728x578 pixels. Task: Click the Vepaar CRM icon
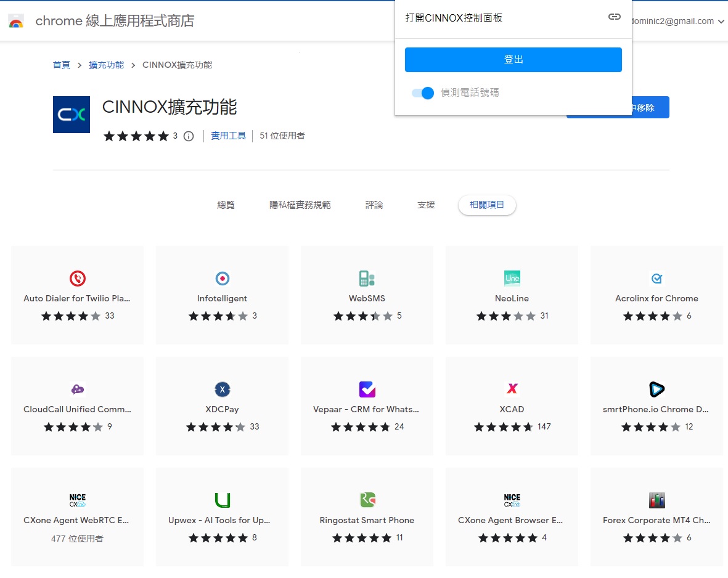367,389
